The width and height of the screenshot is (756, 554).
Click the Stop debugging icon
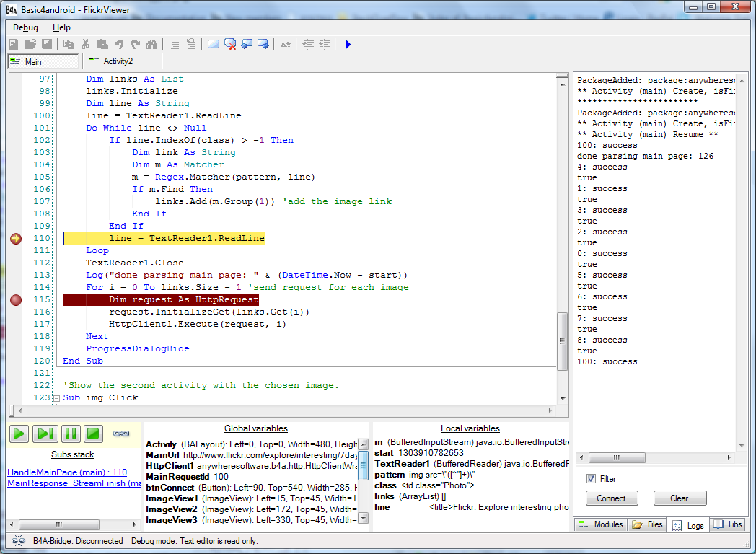point(92,434)
